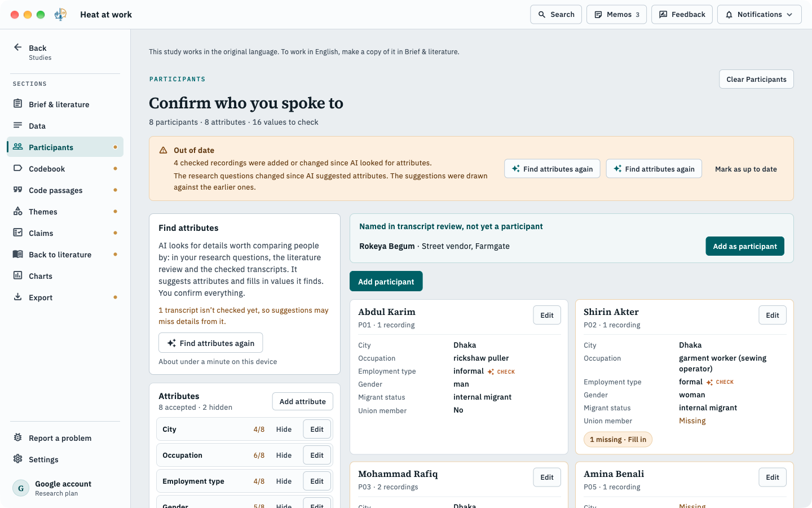
Task: Edit the Occupation attribute row
Action: (x=317, y=456)
